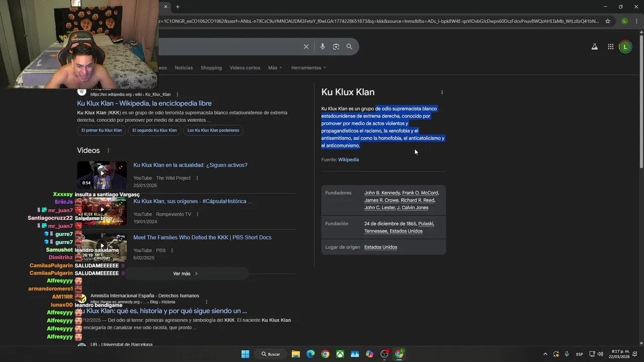This screenshot has width=644, height=362.
Task: Click the microphone tray icon
Action: click(567, 354)
